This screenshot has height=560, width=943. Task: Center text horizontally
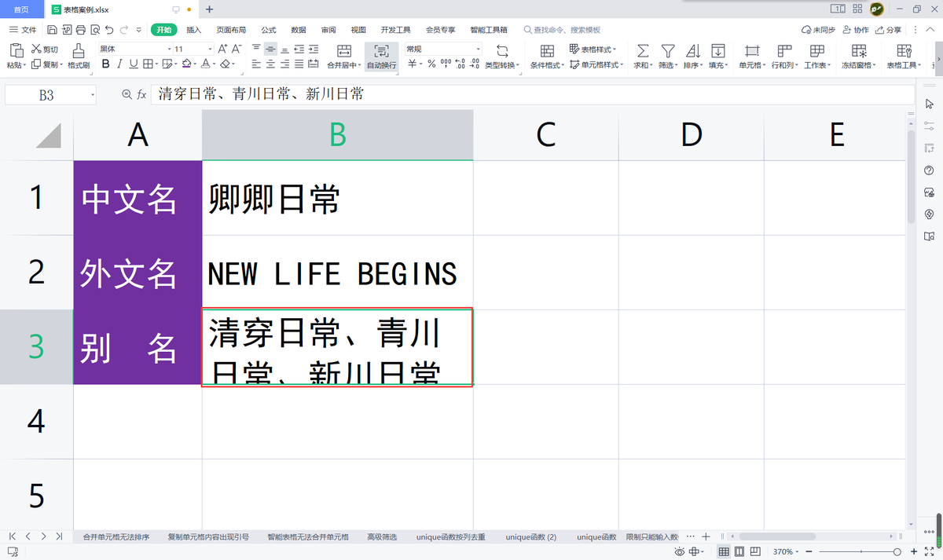click(270, 64)
